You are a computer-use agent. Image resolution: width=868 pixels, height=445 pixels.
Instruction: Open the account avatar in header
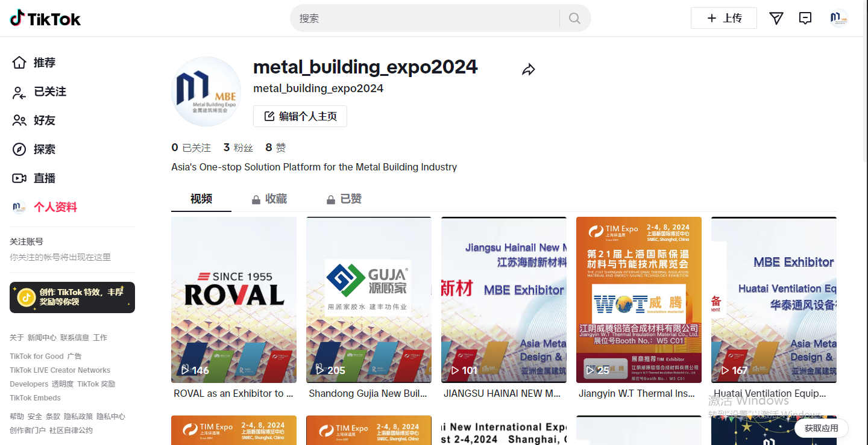tap(838, 18)
